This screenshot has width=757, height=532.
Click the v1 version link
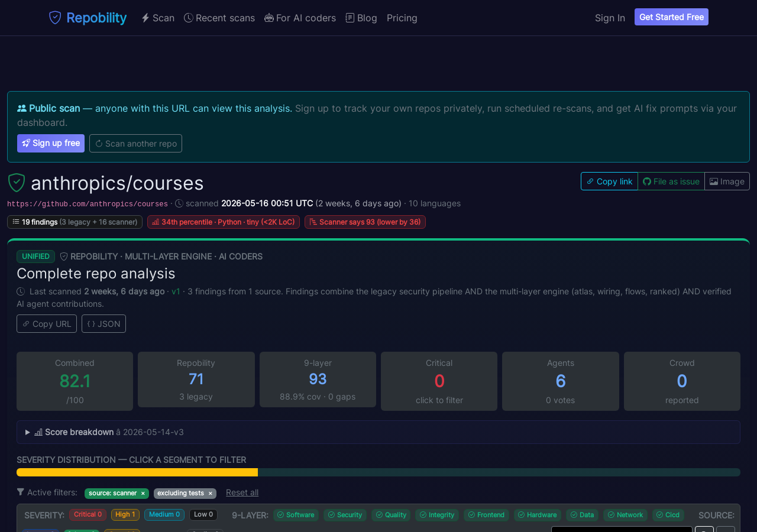pyautogui.click(x=176, y=291)
